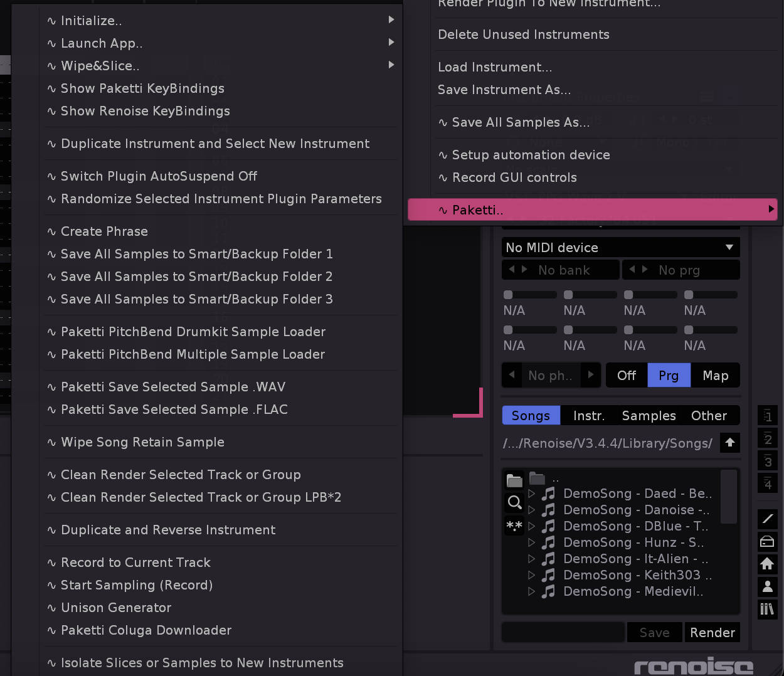Switch phrase mode to Off
The width and height of the screenshot is (784, 676).
point(626,376)
